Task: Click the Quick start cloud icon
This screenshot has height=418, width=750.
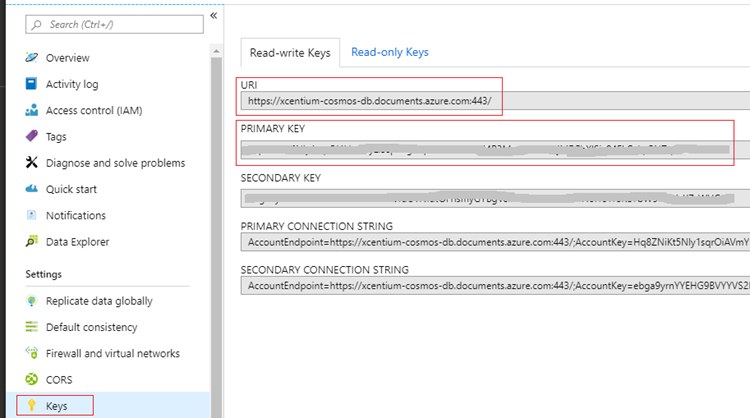Action: click(32, 188)
